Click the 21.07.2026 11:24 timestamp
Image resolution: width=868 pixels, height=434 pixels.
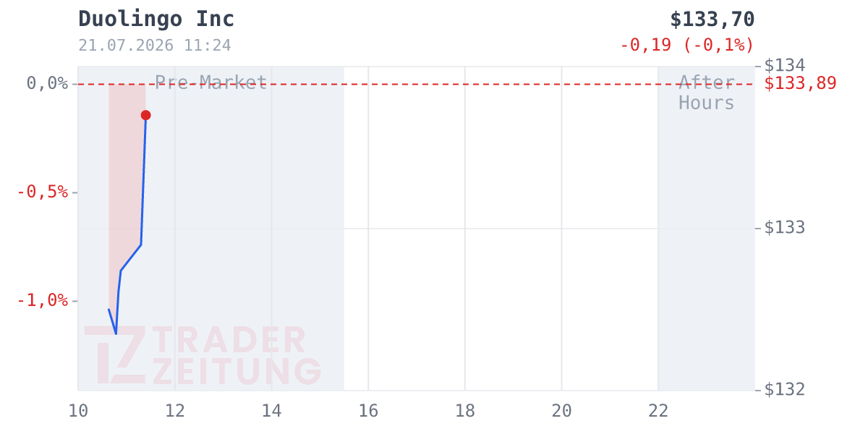pos(155,46)
